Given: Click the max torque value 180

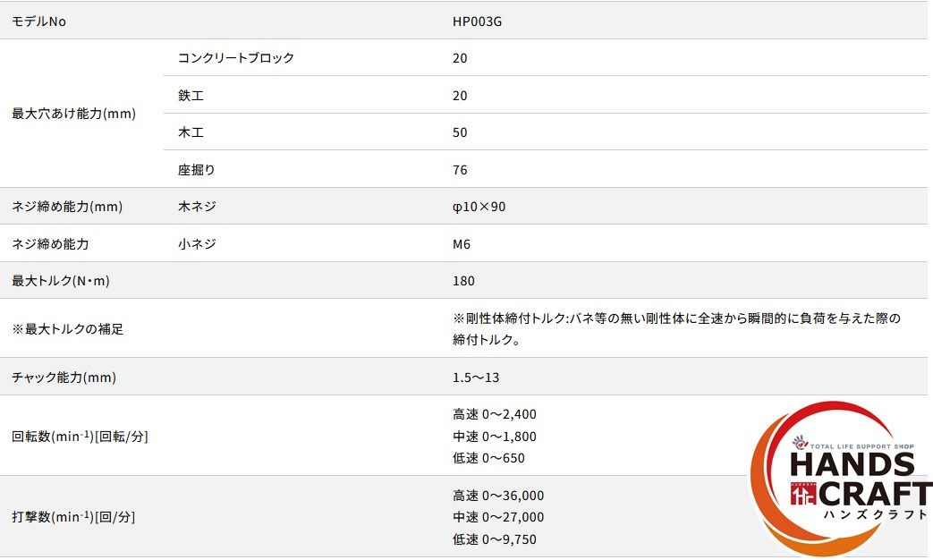Looking at the screenshot, I should pos(464,281).
